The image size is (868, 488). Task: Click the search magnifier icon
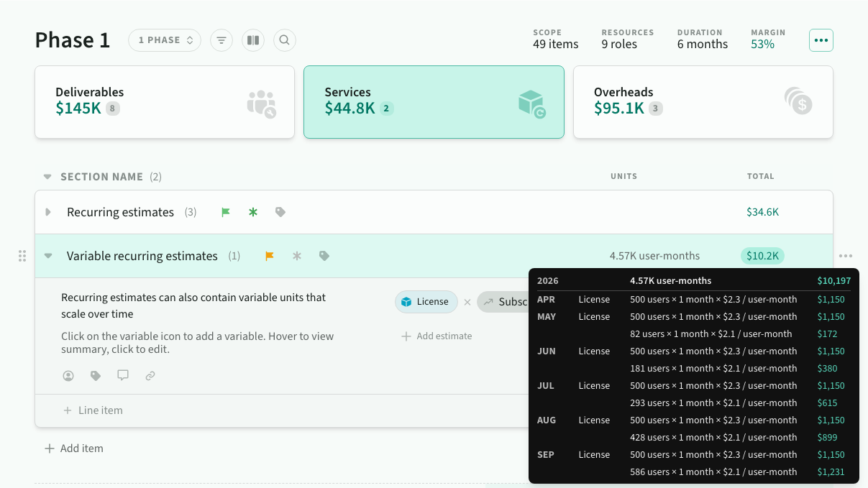[285, 40]
